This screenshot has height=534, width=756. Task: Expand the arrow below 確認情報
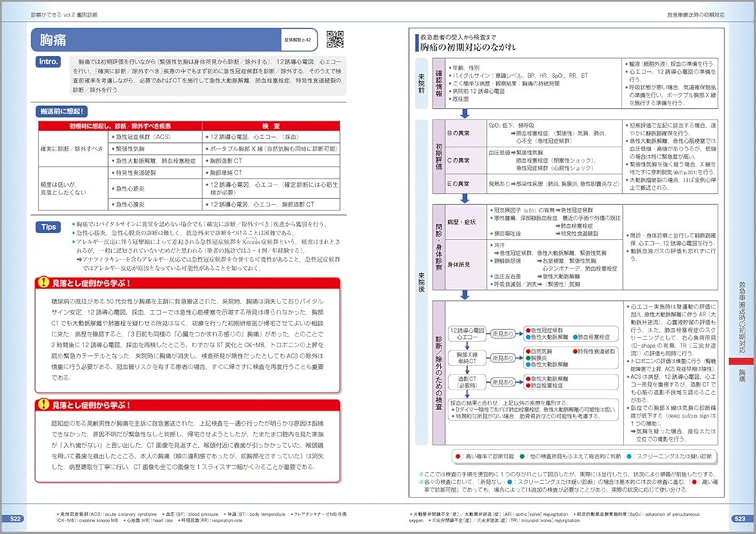tap(463, 113)
